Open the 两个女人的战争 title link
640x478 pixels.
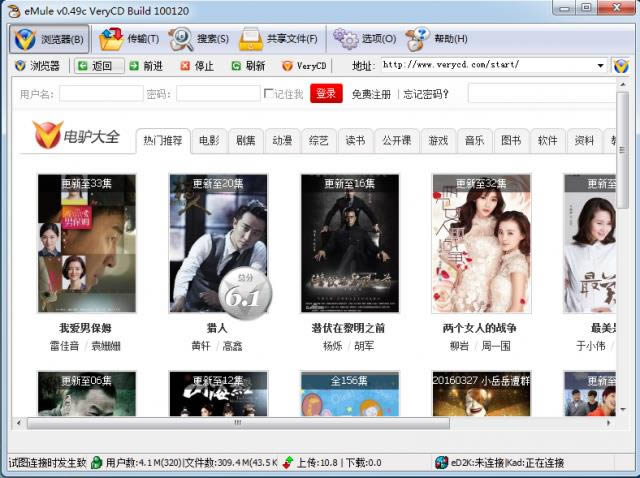click(x=480, y=328)
